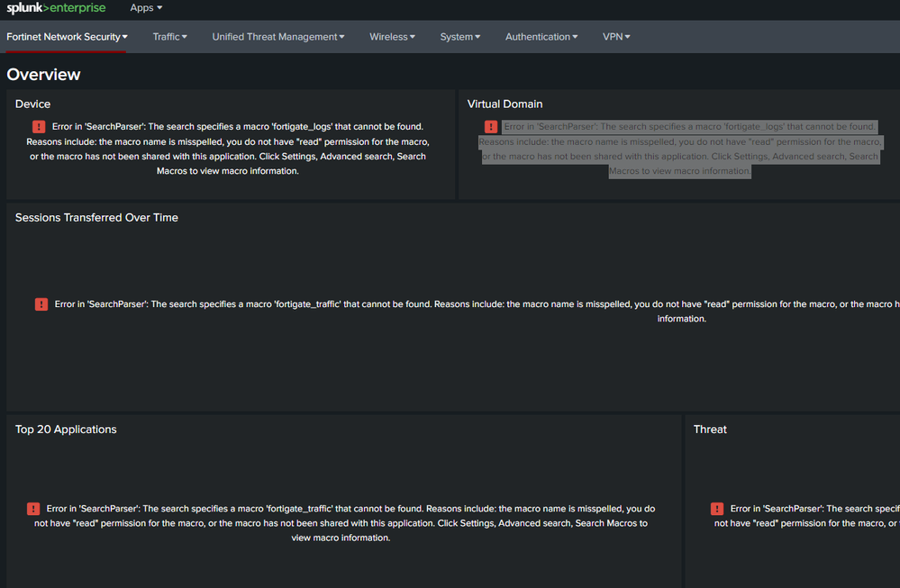
Task: Open the Authentication menu
Action: coord(541,37)
